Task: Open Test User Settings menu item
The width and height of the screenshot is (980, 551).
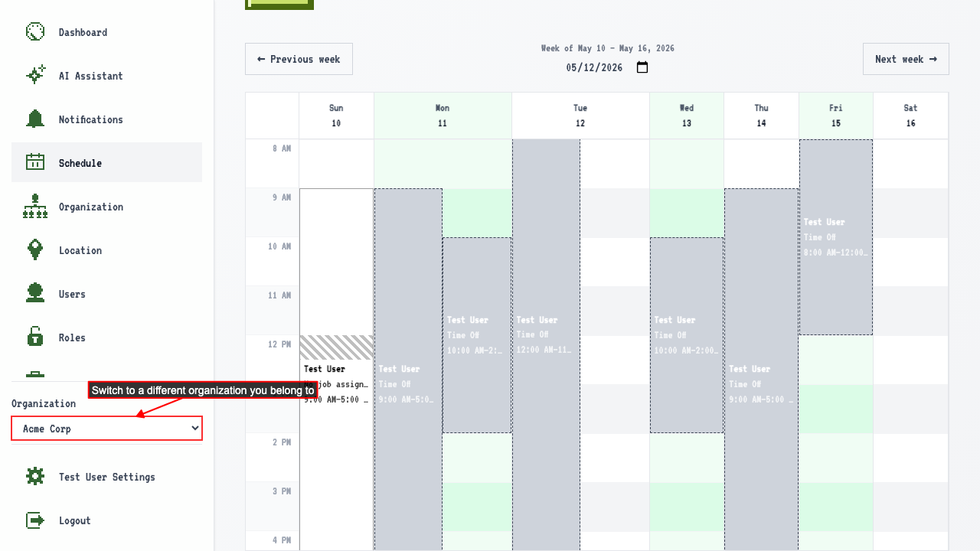Action: coord(106,477)
